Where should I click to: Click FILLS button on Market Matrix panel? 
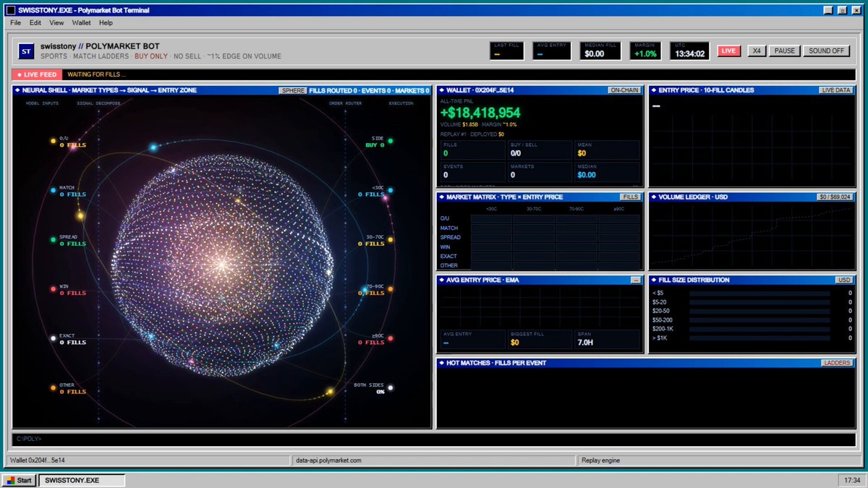pyautogui.click(x=630, y=197)
